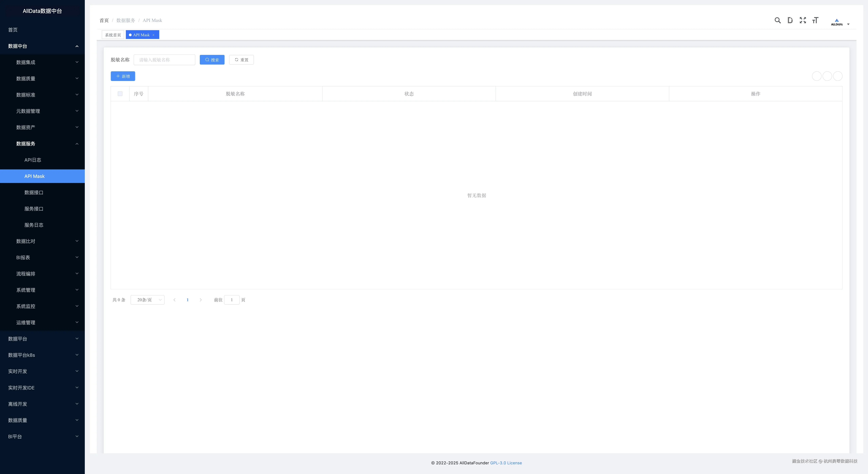The width and height of the screenshot is (868, 474).
Task: Tick the select-all checkbox in table header
Action: [x=120, y=94]
